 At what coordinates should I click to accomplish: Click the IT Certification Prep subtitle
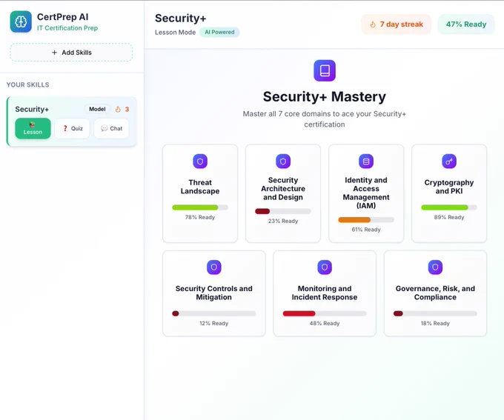67,28
